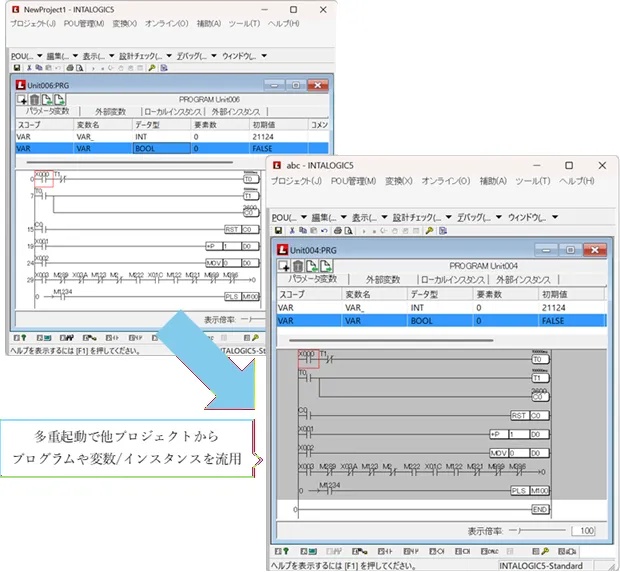
Task: Click the key icon in NewProject1 toolbar
Action: [151, 68]
